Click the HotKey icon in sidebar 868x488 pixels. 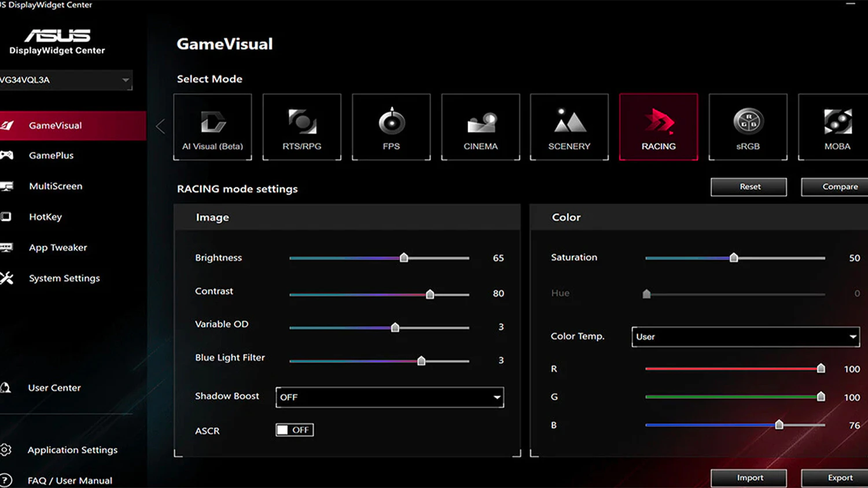pyautogui.click(x=6, y=217)
